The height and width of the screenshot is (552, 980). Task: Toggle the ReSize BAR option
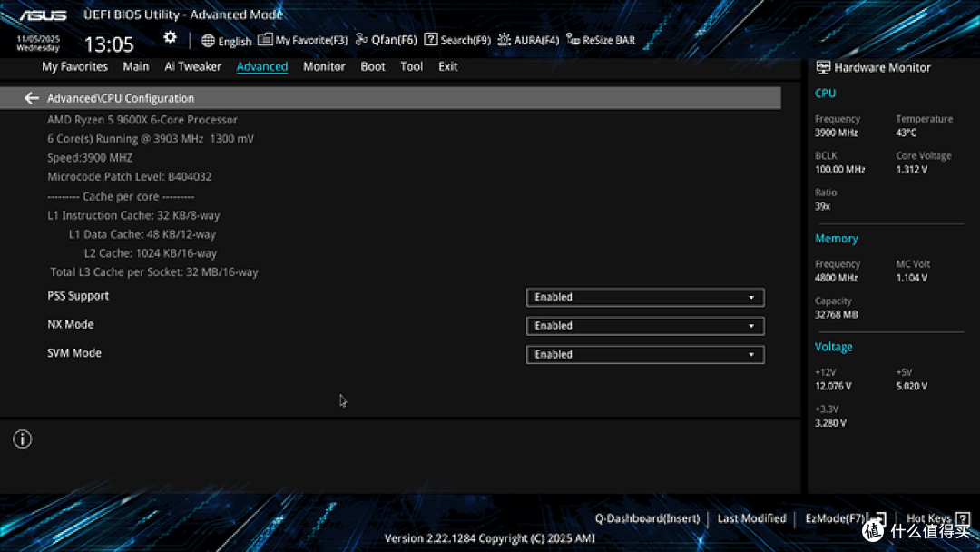click(x=602, y=40)
